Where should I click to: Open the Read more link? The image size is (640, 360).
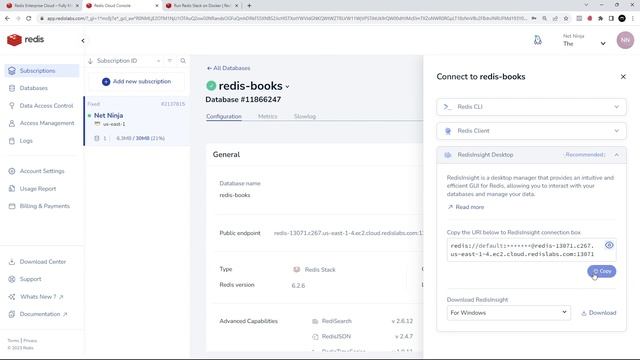tap(465, 207)
